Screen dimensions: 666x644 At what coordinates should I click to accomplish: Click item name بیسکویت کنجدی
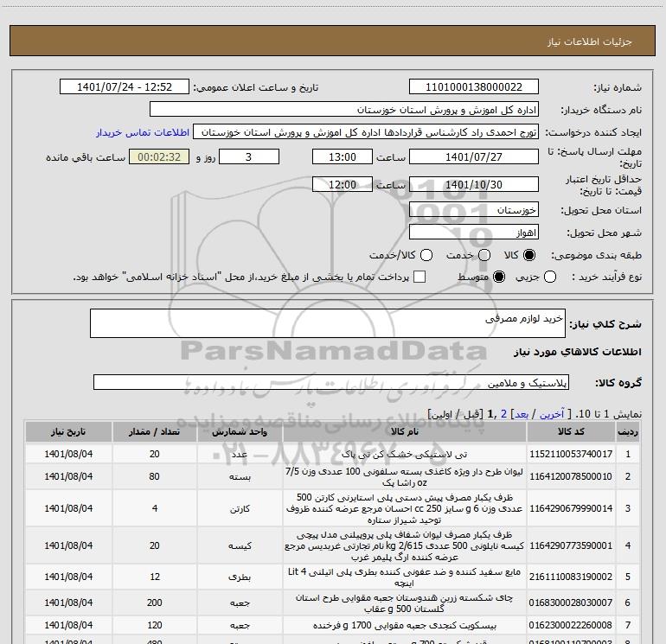(x=405, y=625)
